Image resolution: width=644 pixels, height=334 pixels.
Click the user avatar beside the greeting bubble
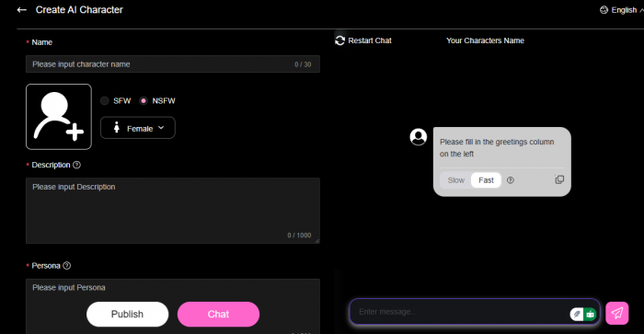click(418, 137)
